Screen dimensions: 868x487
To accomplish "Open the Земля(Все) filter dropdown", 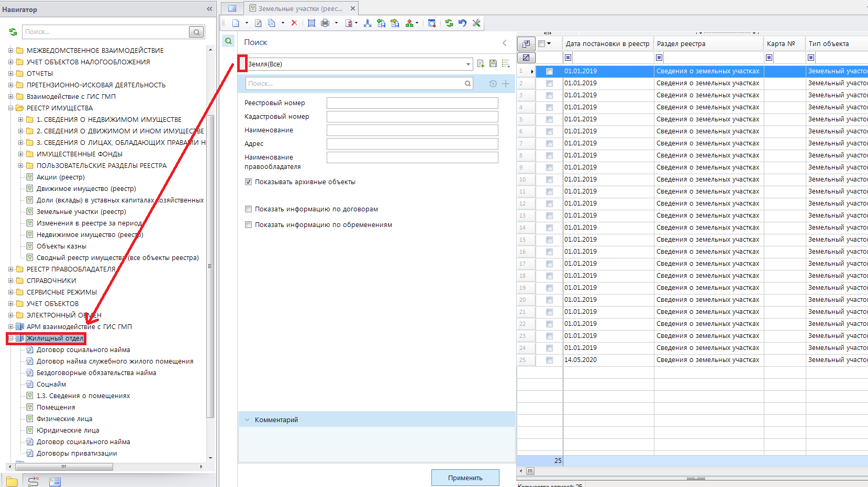I will (x=468, y=64).
